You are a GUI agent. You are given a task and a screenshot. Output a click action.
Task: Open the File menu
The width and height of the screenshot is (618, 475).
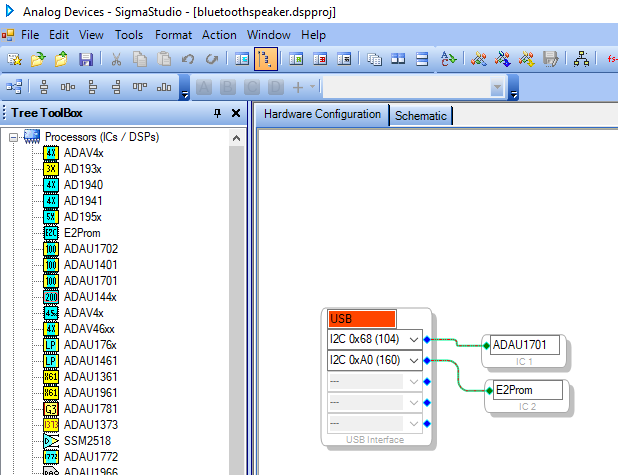click(x=30, y=35)
